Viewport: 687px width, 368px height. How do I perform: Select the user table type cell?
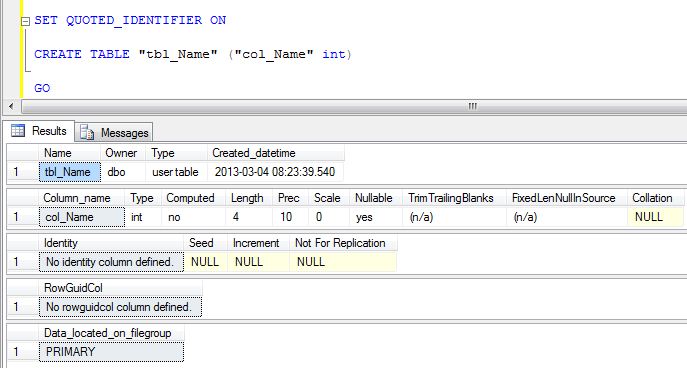pyautogui.click(x=176, y=172)
